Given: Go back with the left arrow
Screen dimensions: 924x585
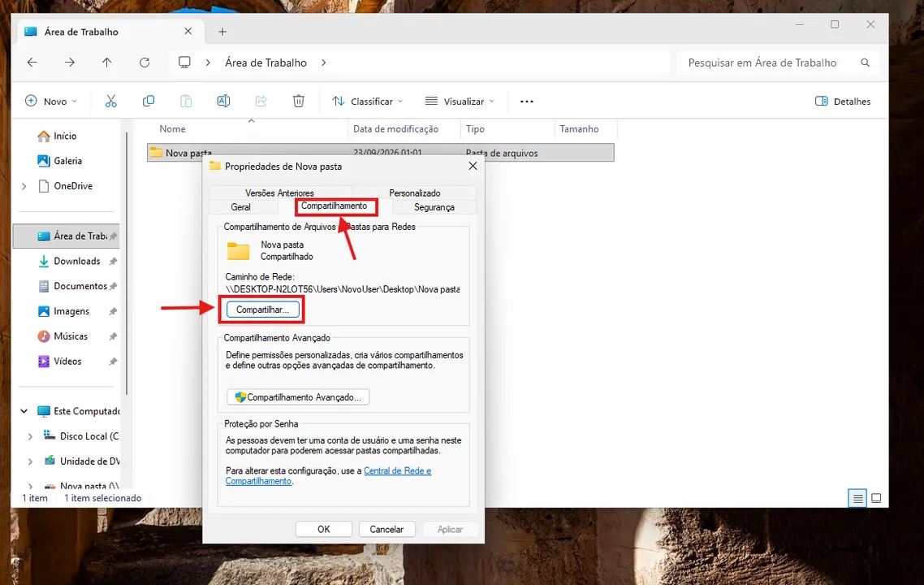Looking at the screenshot, I should click(32, 63).
